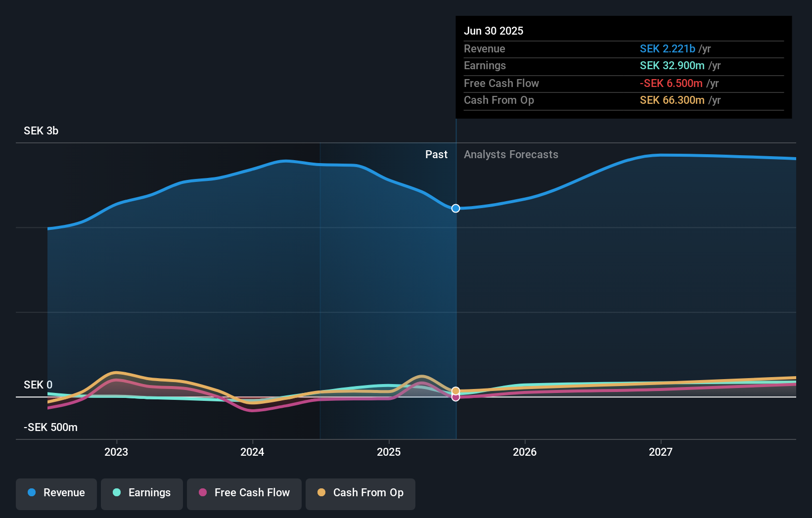Image resolution: width=812 pixels, height=518 pixels.
Task: Switch to the Past section of the chart
Action: pyautogui.click(x=436, y=154)
